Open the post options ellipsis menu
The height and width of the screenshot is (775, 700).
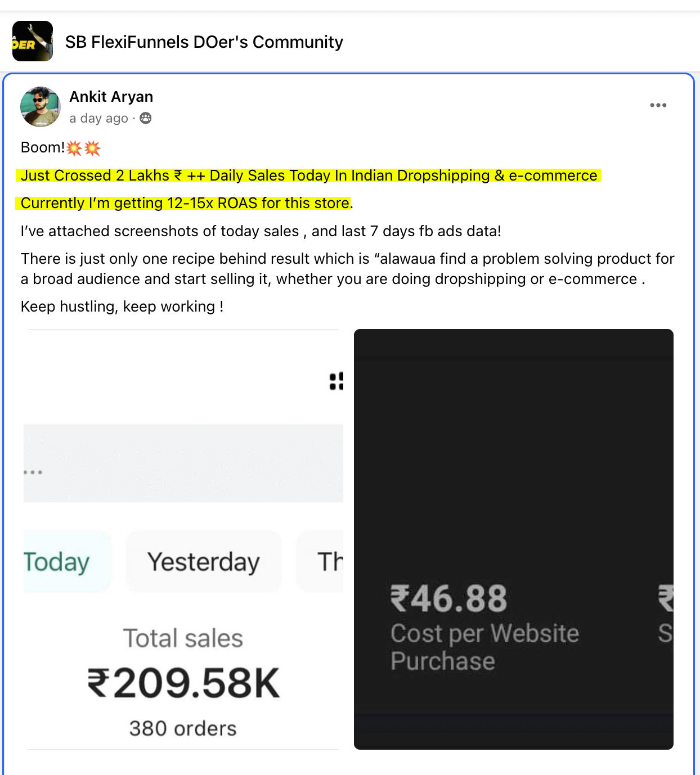pos(658,105)
